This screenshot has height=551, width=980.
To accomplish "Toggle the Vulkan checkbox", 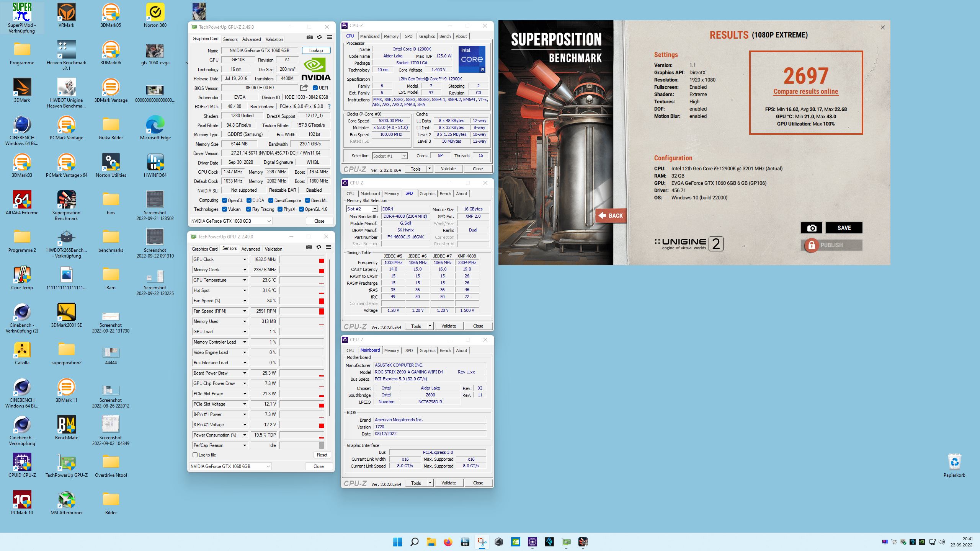I will pyautogui.click(x=225, y=209).
